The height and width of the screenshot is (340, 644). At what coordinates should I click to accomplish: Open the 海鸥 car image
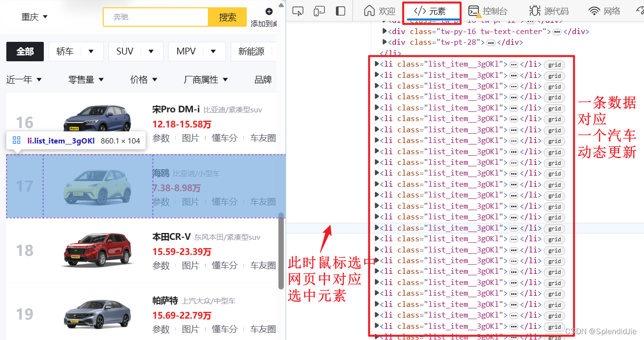click(98, 187)
